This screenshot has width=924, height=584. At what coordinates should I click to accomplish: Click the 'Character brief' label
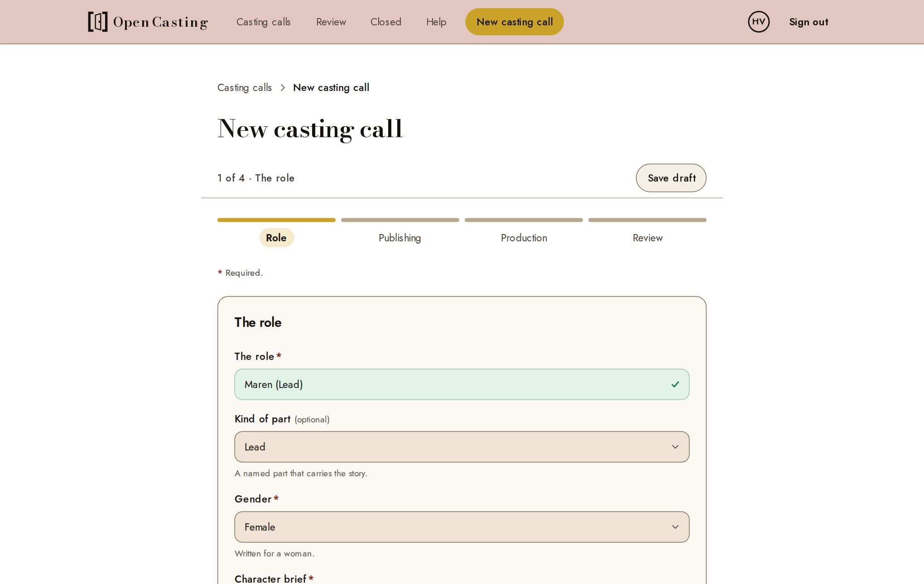[270, 579]
